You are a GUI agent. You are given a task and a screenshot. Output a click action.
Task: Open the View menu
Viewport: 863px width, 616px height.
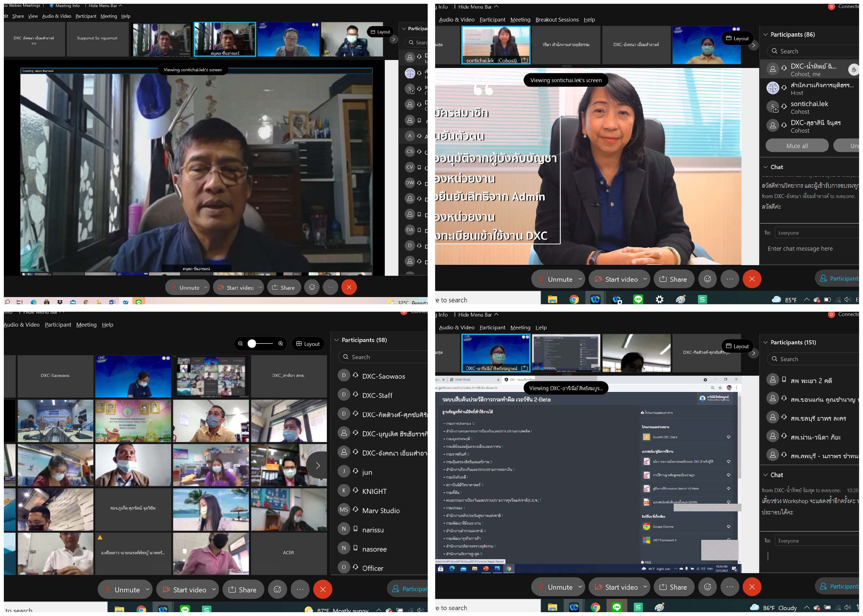coord(33,16)
